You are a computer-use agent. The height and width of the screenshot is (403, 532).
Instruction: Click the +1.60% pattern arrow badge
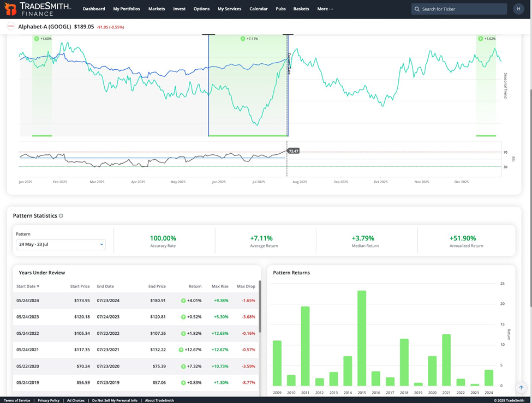pyautogui.click(x=37, y=39)
